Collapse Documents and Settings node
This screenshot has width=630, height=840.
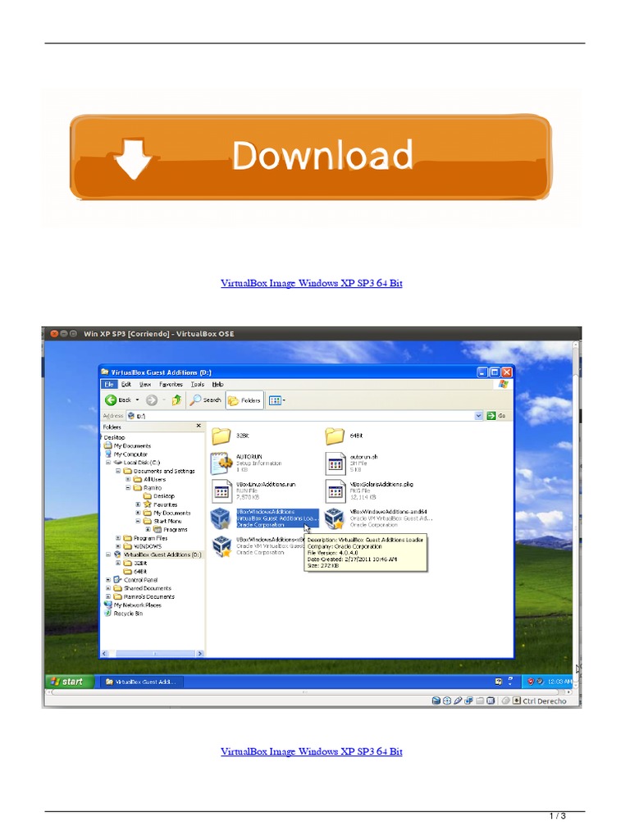[x=118, y=471]
